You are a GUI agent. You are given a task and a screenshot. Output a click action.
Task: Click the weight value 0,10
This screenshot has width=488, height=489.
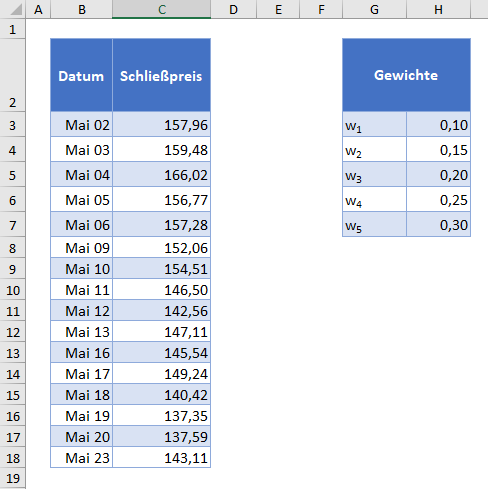point(438,124)
